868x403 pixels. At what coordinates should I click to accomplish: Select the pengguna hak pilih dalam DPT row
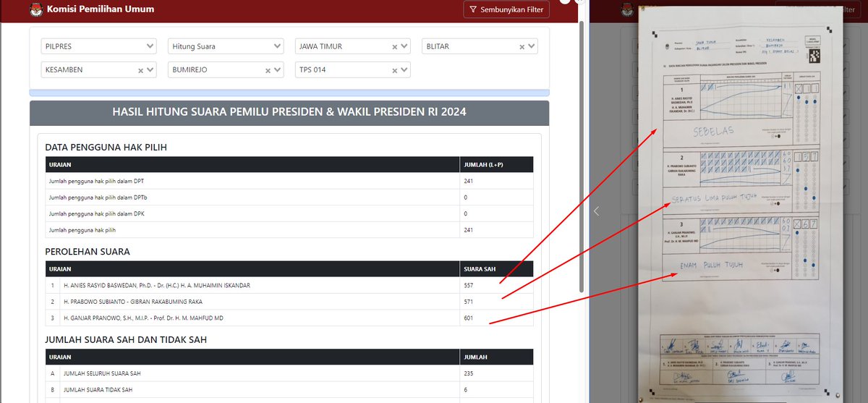(x=289, y=181)
